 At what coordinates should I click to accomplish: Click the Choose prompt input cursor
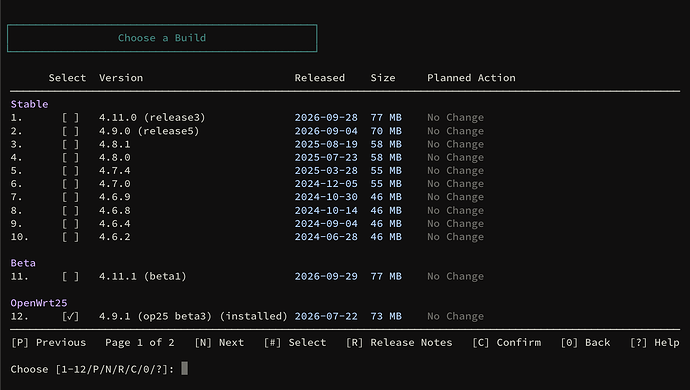184,368
